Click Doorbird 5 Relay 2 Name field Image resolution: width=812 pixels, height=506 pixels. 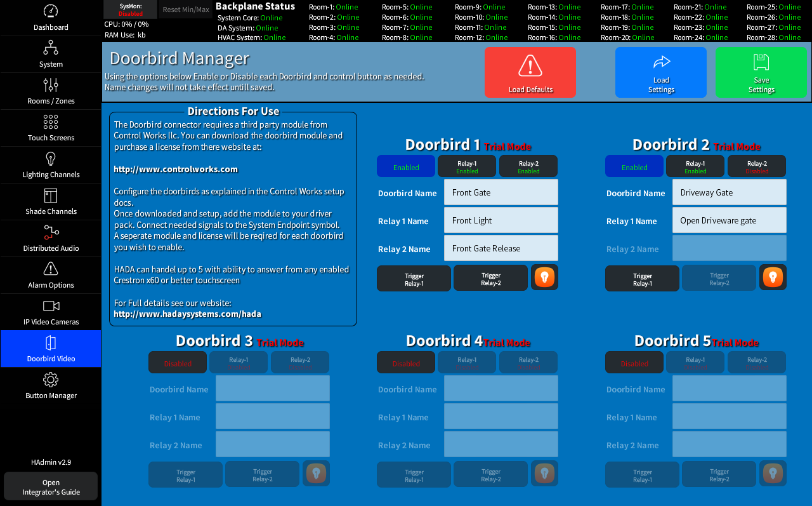tap(730, 444)
